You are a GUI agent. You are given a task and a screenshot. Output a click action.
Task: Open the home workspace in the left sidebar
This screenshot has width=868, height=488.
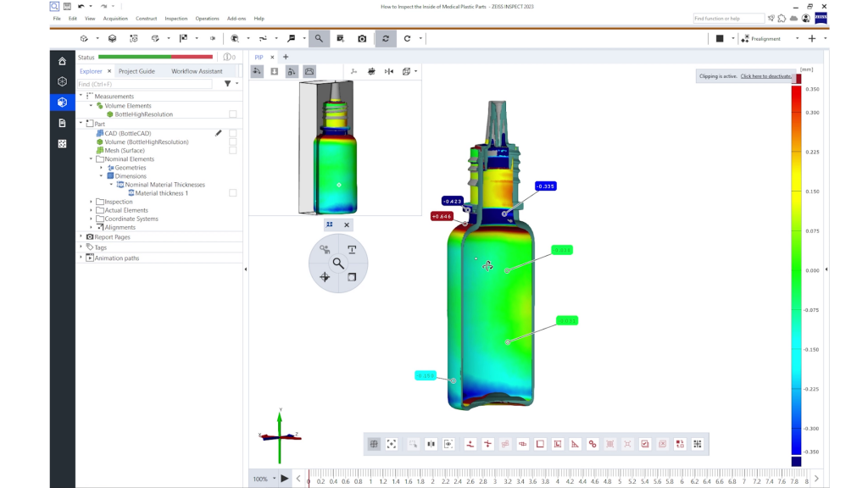click(x=62, y=61)
